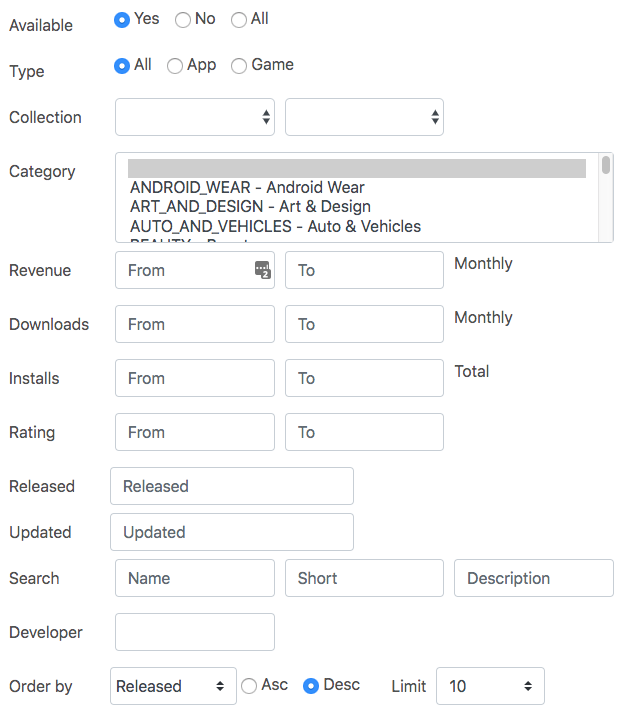
Task: Click the Released date input
Action: 232,486
